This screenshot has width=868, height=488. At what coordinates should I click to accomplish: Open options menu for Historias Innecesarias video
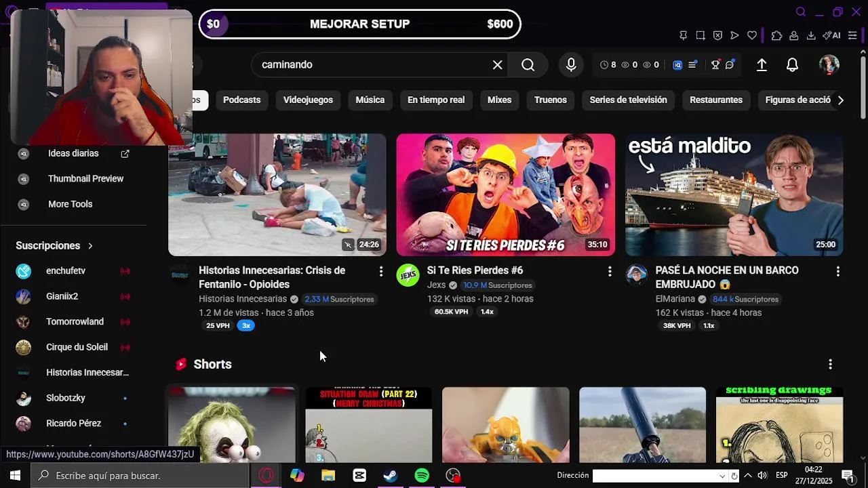pos(381,272)
